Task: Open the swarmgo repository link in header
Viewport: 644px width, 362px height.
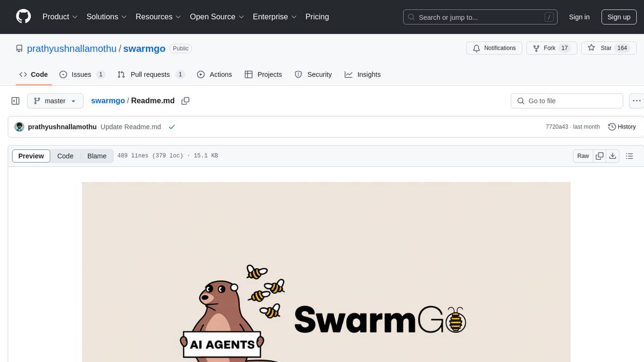Action: [144, 48]
